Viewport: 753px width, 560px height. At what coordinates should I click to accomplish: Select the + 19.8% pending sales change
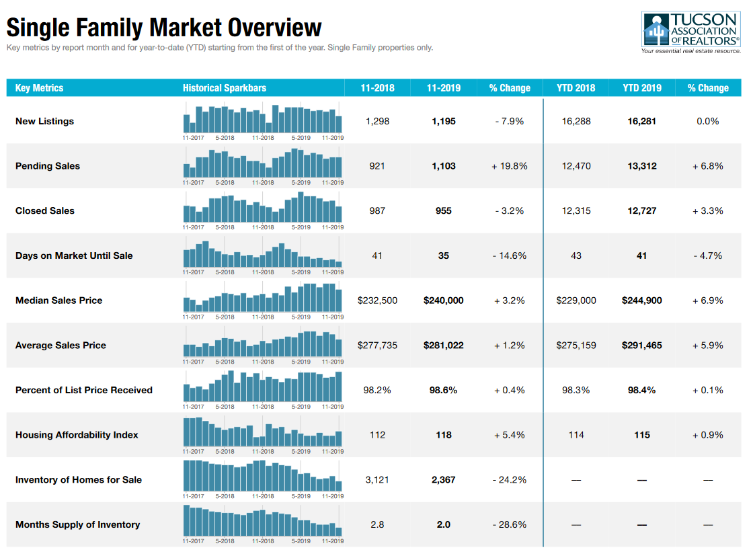tap(509, 166)
